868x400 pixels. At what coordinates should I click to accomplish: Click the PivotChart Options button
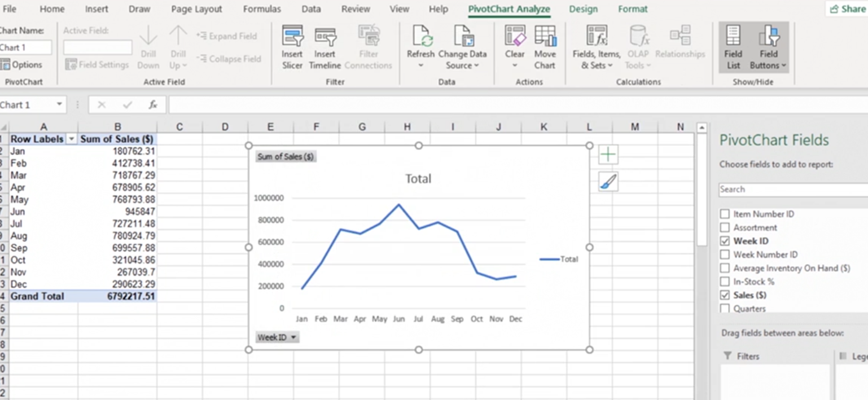coord(21,65)
